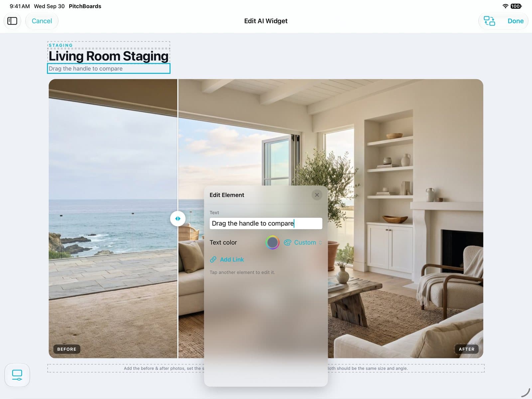The image size is (532, 399).
Task: Tap the AFTER label badge
Action: pyautogui.click(x=466, y=349)
